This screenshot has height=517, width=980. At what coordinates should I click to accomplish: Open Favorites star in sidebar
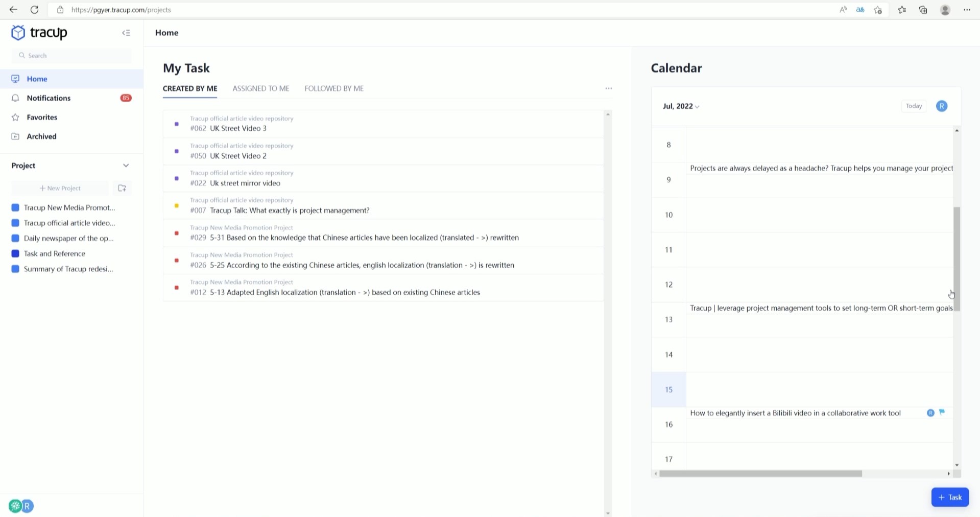click(15, 118)
